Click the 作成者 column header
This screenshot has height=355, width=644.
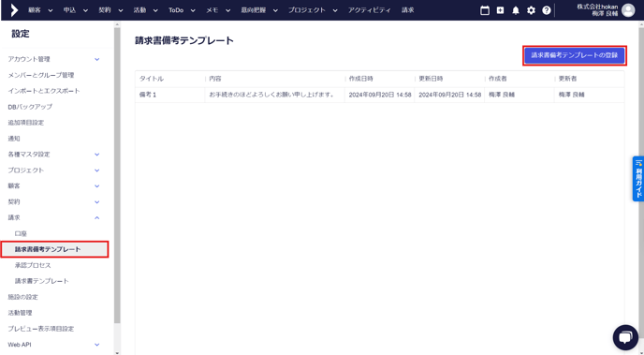point(498,79)
